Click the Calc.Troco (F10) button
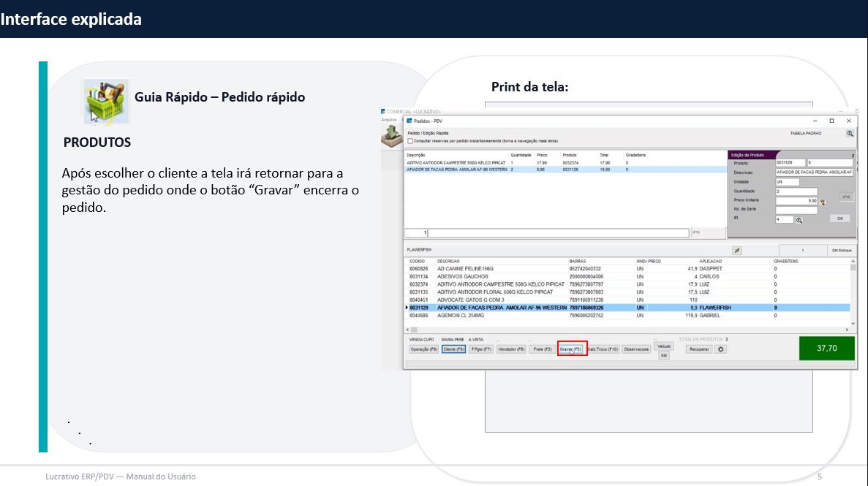Image resolution: width=868 pixels, height=486 pixels. coord(603,349)
